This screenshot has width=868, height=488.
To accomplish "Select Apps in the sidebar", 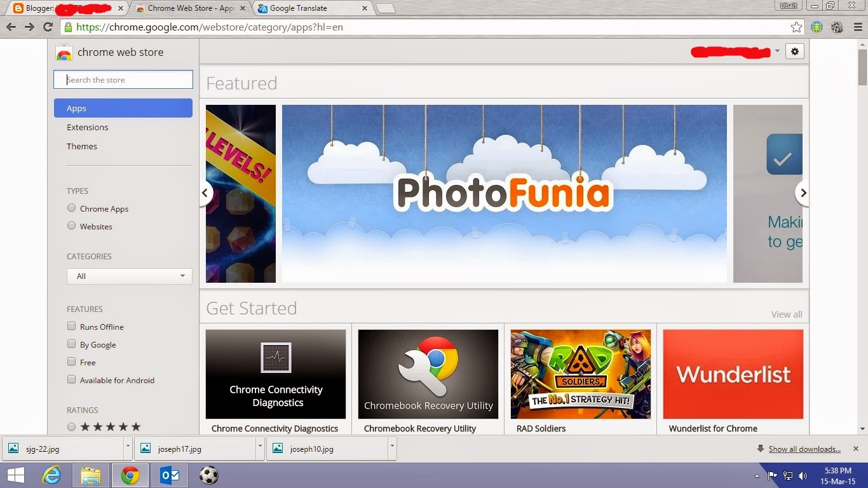I will 123,108.
